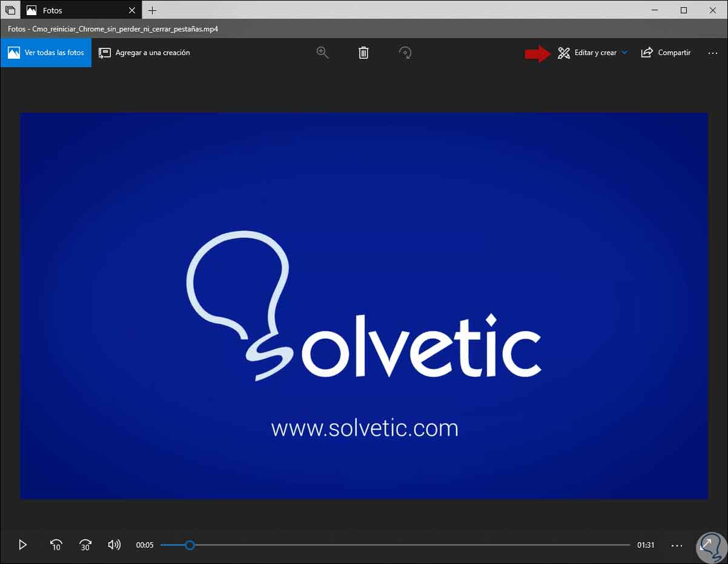The width and height of the screenshot is (728, 564).
Task: Open top toolbar more options ellipsis
Action: click(x=712, y=53)
